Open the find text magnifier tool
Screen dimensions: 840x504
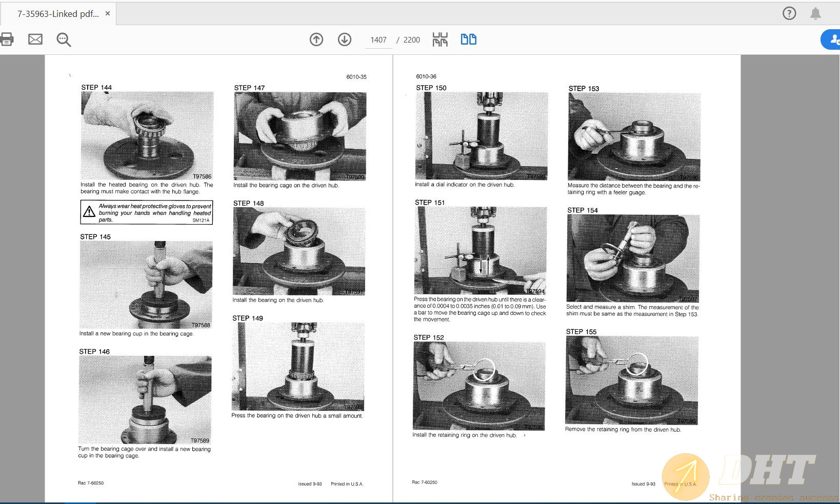coord(64,39)
